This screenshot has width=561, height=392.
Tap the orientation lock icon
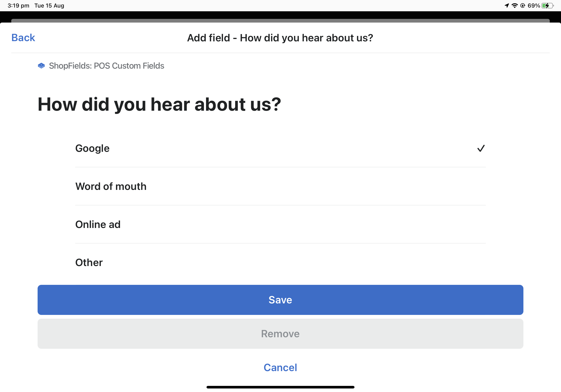pyautogui.click(x=523, y=5)
